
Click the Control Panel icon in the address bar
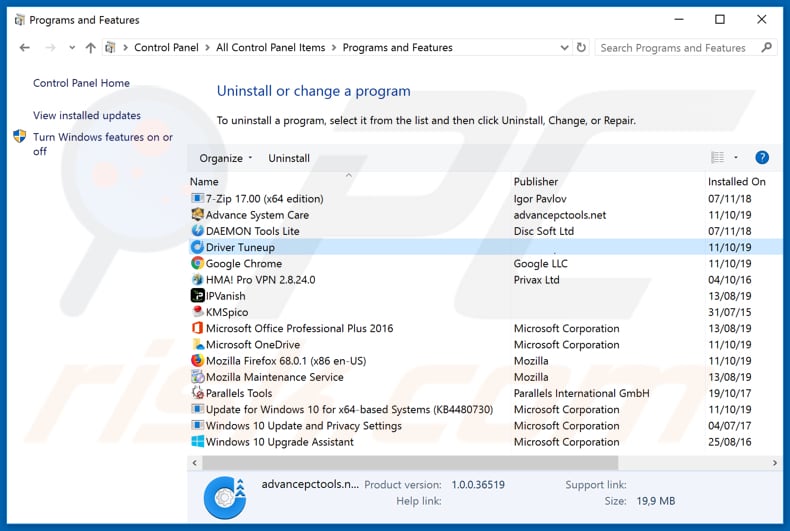point(110,48)
